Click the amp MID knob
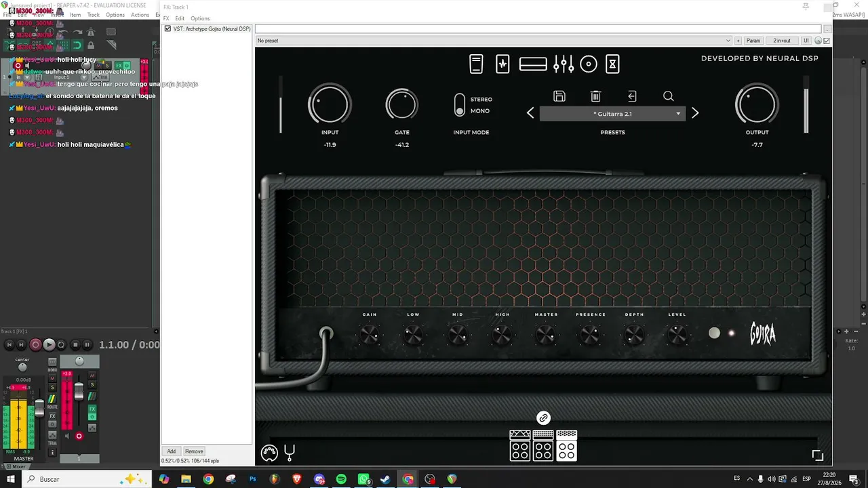 point(458,334)
